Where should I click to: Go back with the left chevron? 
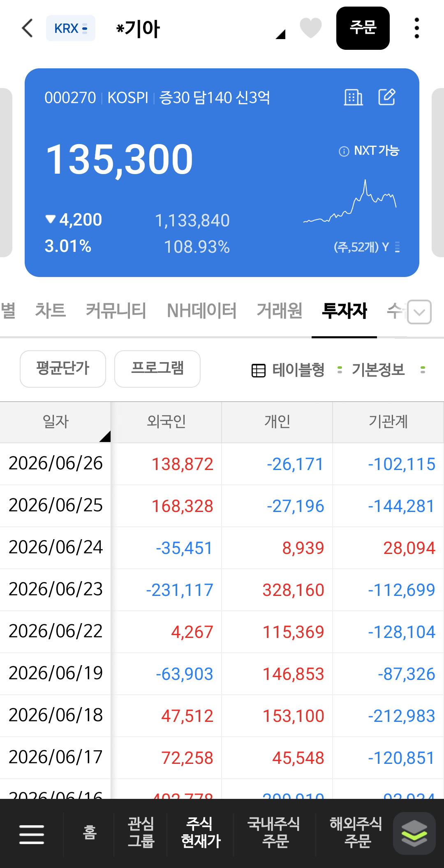27,28
